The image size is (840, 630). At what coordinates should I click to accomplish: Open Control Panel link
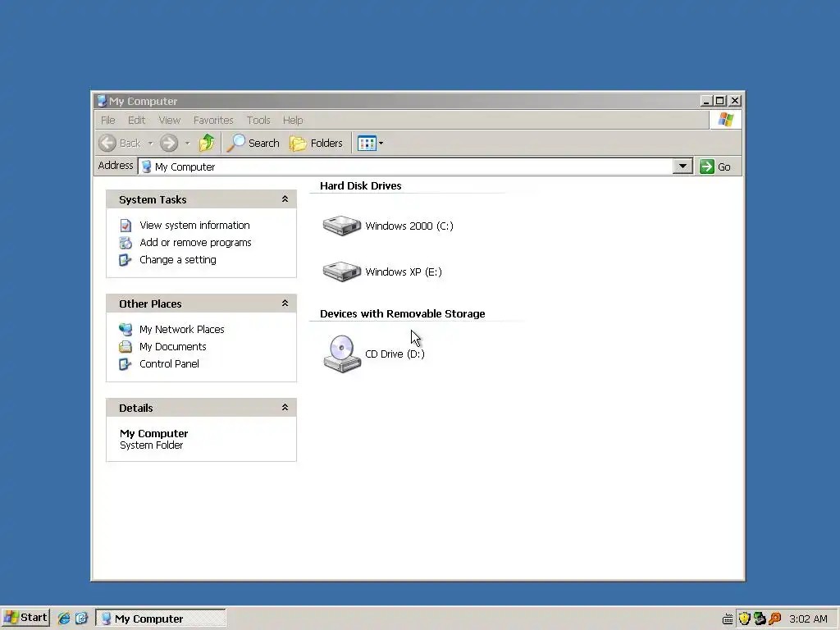169,363
